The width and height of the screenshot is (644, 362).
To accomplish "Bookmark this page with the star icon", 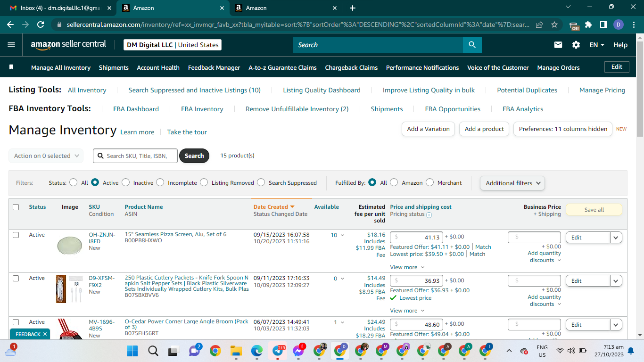I will click(x=554, y=25).
